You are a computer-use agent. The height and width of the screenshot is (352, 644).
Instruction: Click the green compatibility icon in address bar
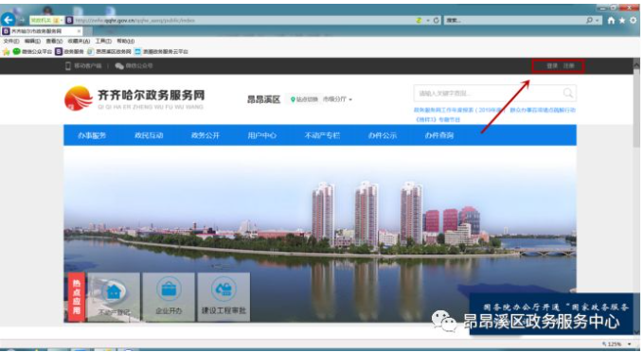point(420,20)
